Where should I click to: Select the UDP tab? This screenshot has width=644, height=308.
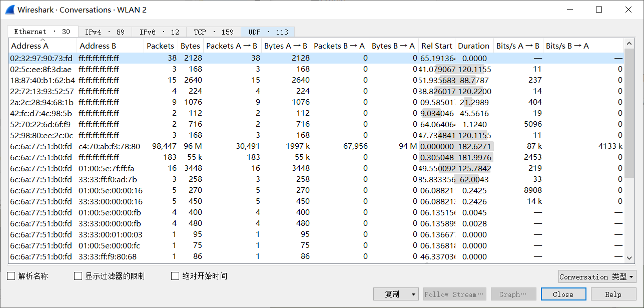268,32
